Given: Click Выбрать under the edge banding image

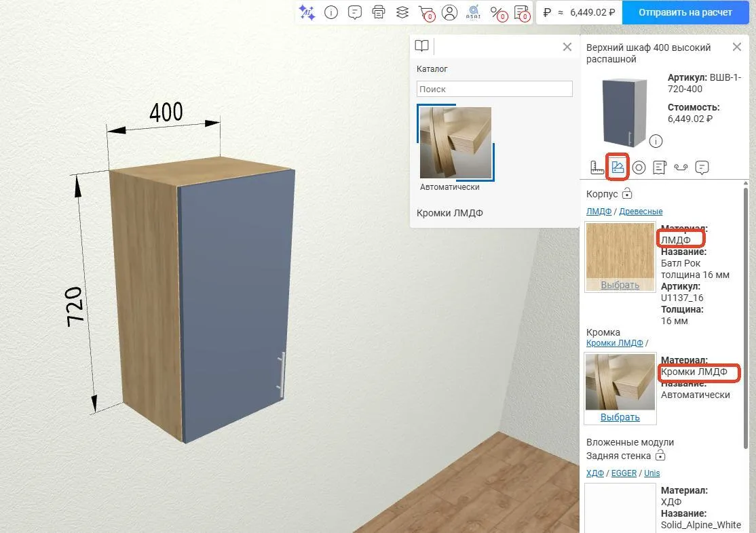Looking at the screenshot, I should pos(620,417).
